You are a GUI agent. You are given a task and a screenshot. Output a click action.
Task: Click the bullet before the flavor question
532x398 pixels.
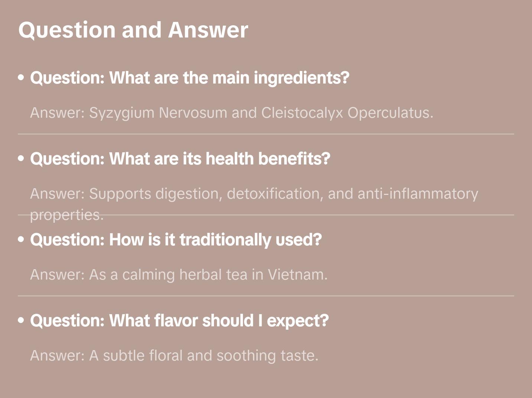tap(21, 320)
